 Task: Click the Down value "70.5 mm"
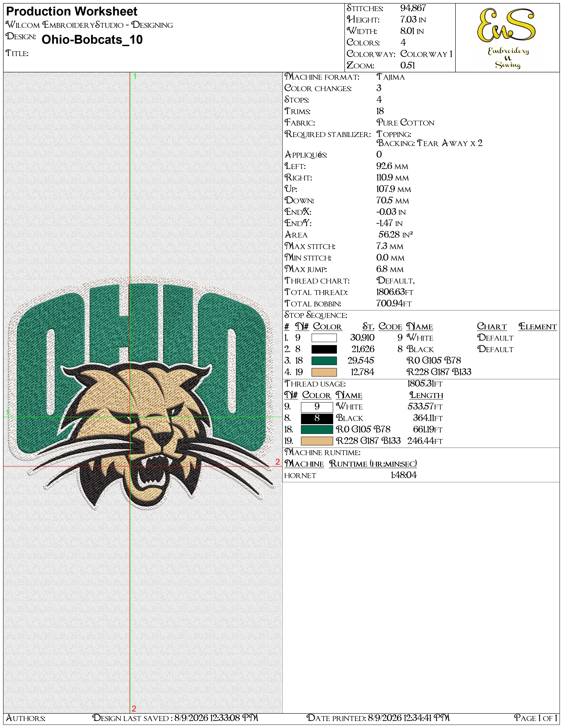[393, 201]
